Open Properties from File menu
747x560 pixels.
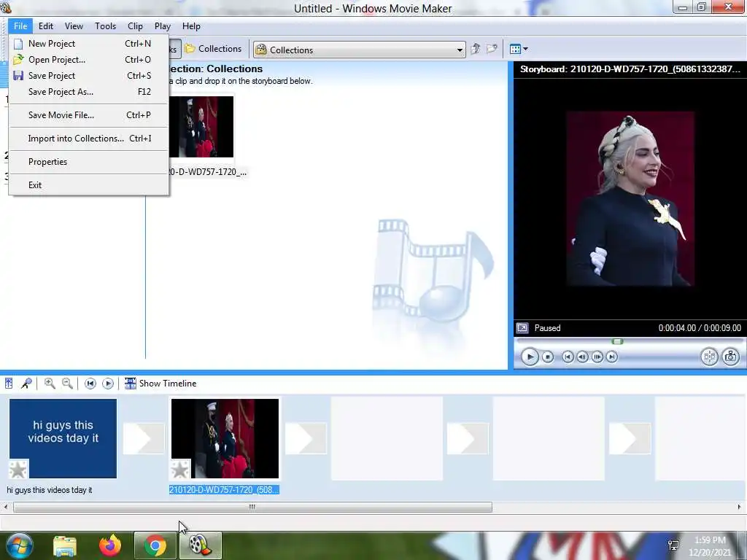[x=88, y=162]
